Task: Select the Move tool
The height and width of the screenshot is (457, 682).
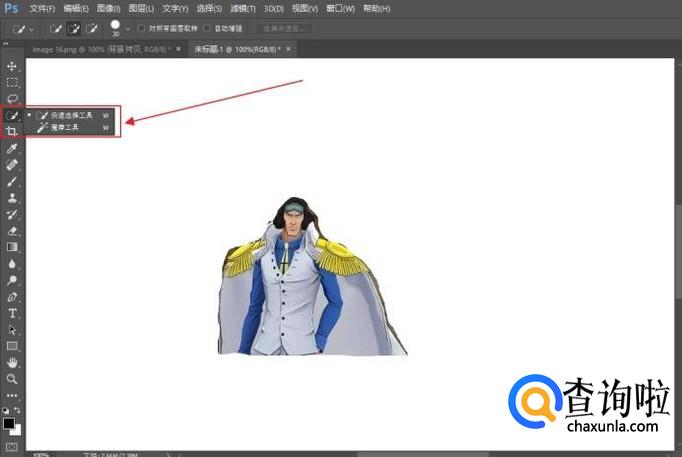Action: pos(12,66)
